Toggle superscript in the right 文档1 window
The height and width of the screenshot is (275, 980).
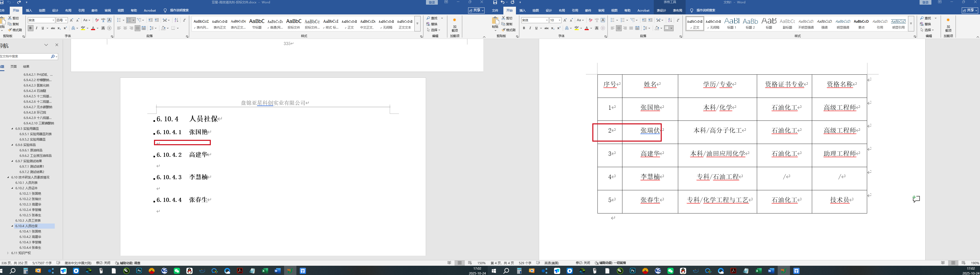pos(558,28)
